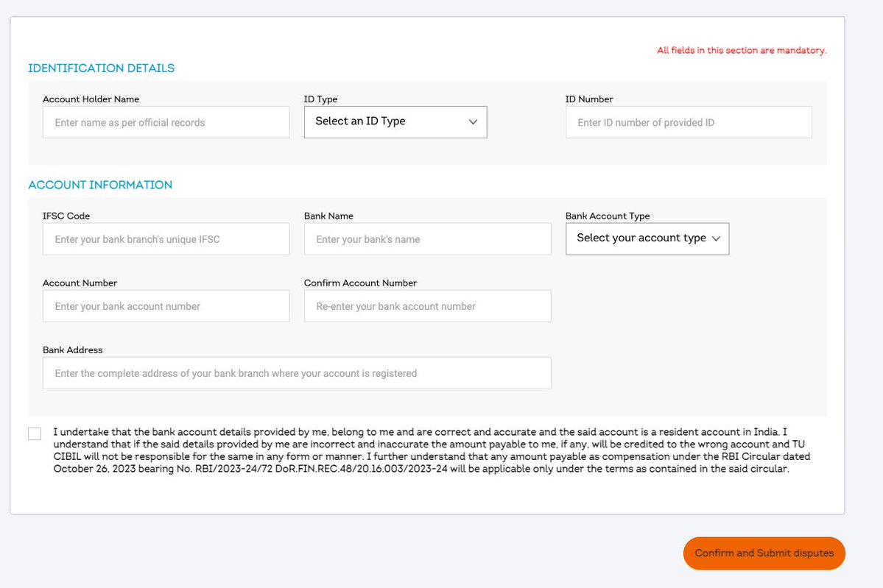The width and height of the screenshot is (883, 588).
Task: Focus the IFSC Code input field
Action: pos(166,238)
